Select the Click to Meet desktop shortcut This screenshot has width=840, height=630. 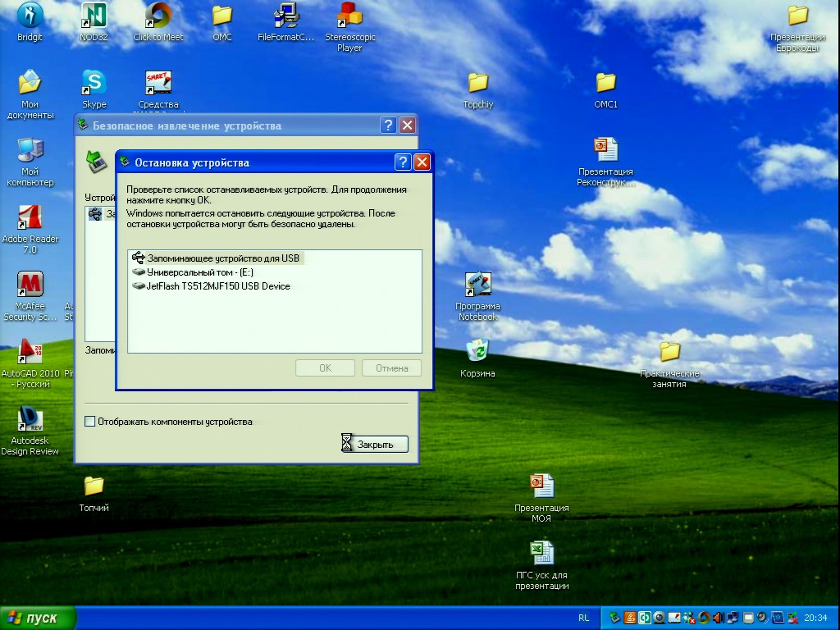pos(158,21)
